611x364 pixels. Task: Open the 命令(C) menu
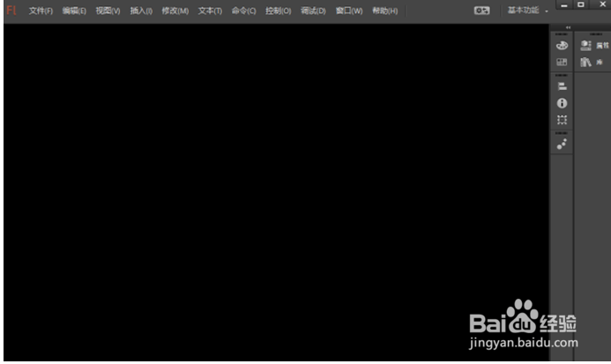[x=244, y=11]
